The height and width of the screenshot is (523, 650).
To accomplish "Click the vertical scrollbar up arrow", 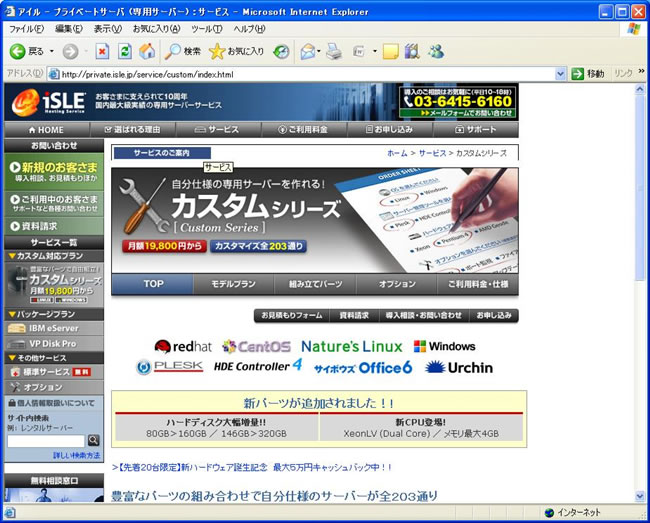I will [640, 89].
